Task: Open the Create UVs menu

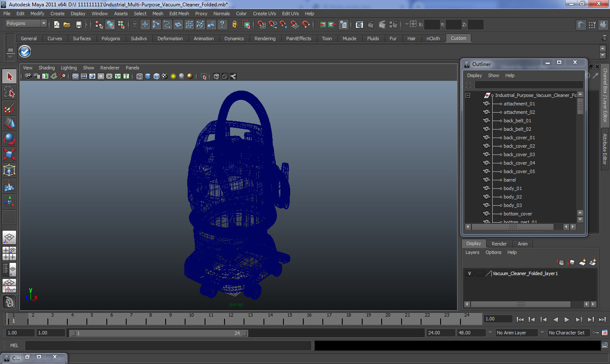Action: click(x=264, y=14)
